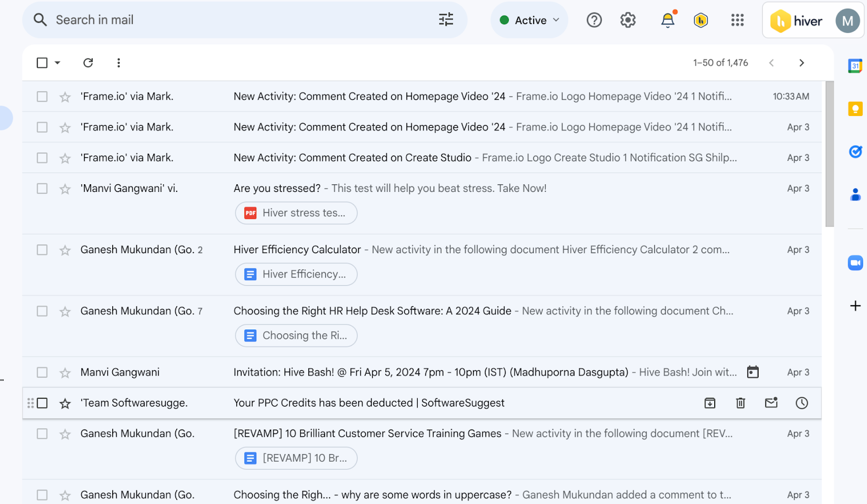Open the Google apps grid
Image resolution: width=867 pixels, height=504 pixels.
737,20
